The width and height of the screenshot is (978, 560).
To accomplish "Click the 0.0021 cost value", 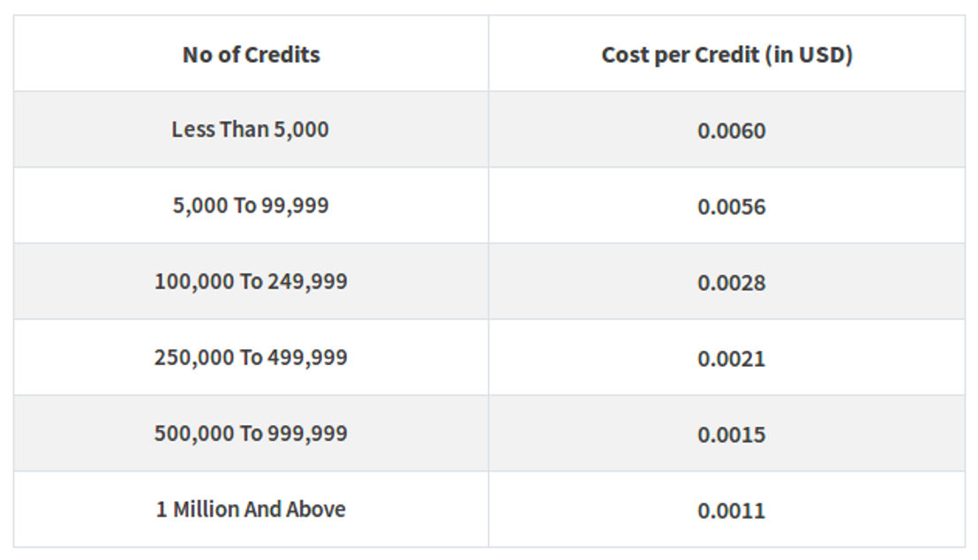I will tap(731, 359).
